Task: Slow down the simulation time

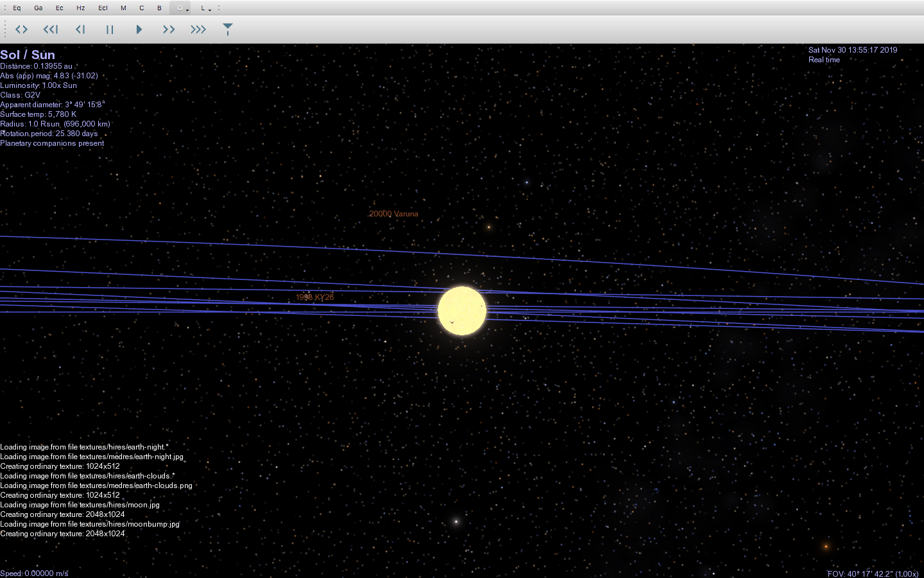Action: (80, 29)
